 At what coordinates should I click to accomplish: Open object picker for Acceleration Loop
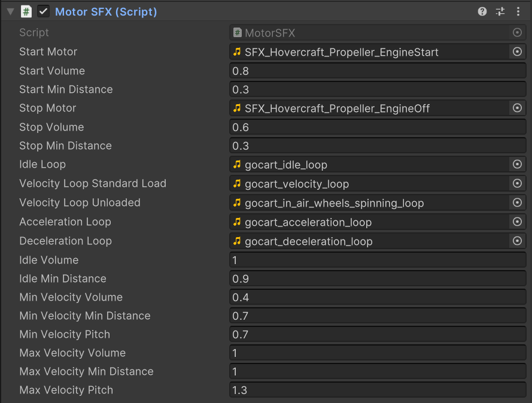(x=517, y=222)
